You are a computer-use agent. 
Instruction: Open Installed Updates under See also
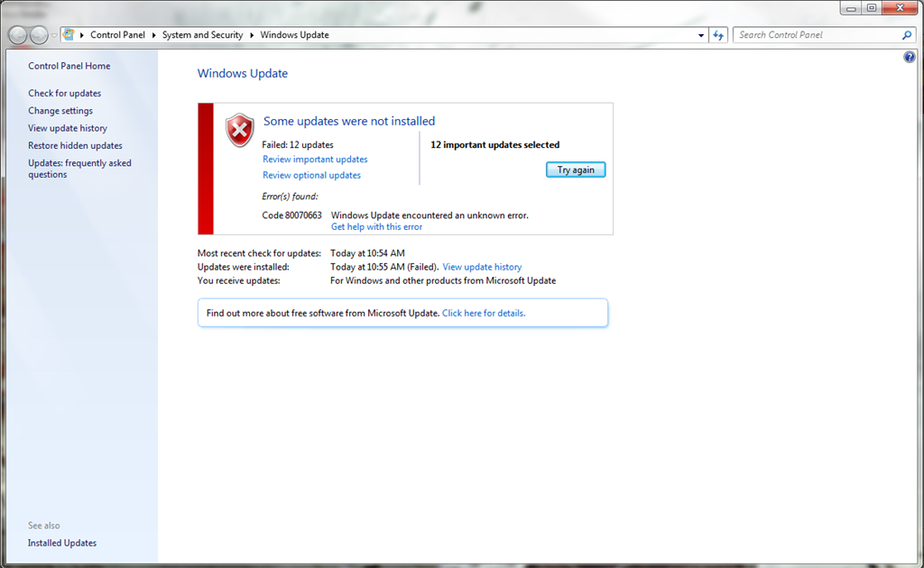[x=62, y=543]
